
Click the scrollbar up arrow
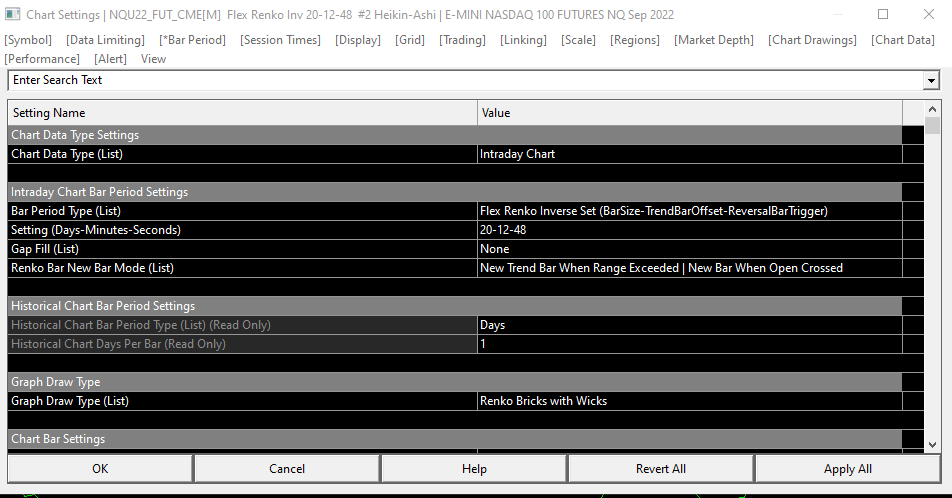point(933,109)
